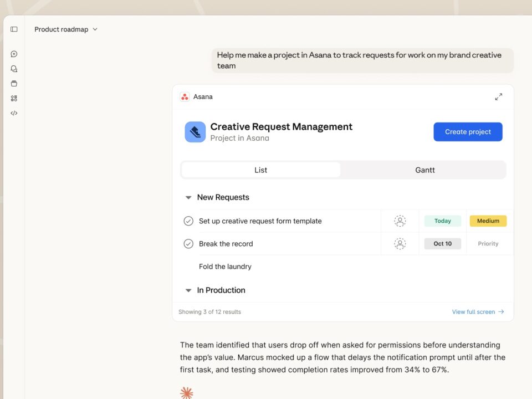
Task: Expand the Asana card to full size
Action: click(498, 97)
